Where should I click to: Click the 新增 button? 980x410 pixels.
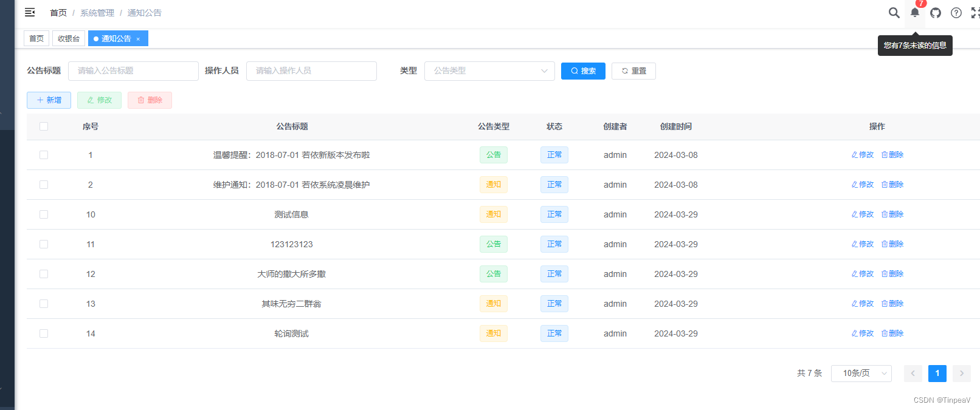tap(49, 100)
